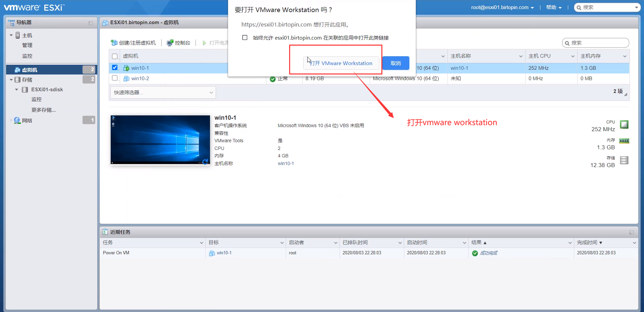
Task: Open the win10-1 link in VM list
Action: pyautogui.click(x=140, y=68)
